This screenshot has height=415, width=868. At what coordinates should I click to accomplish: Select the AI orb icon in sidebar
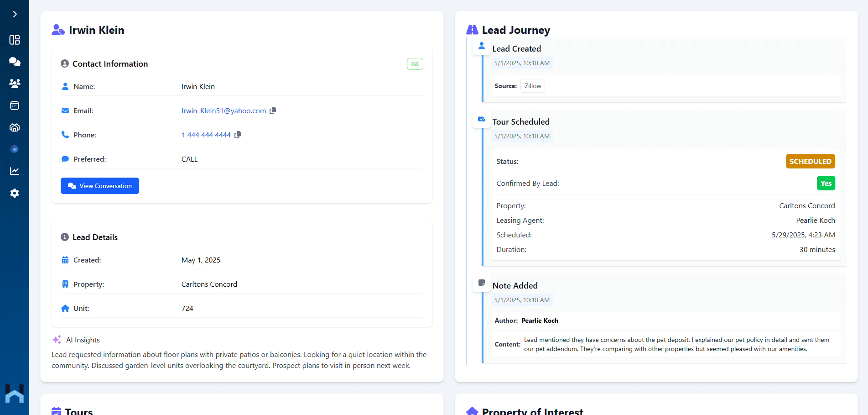(x=15, y=149)
